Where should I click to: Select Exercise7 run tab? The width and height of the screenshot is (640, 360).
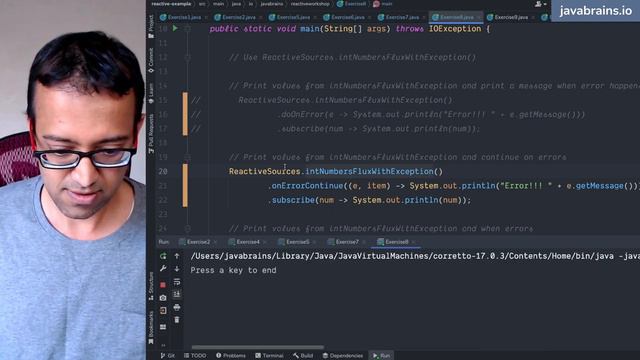(347, 242)
